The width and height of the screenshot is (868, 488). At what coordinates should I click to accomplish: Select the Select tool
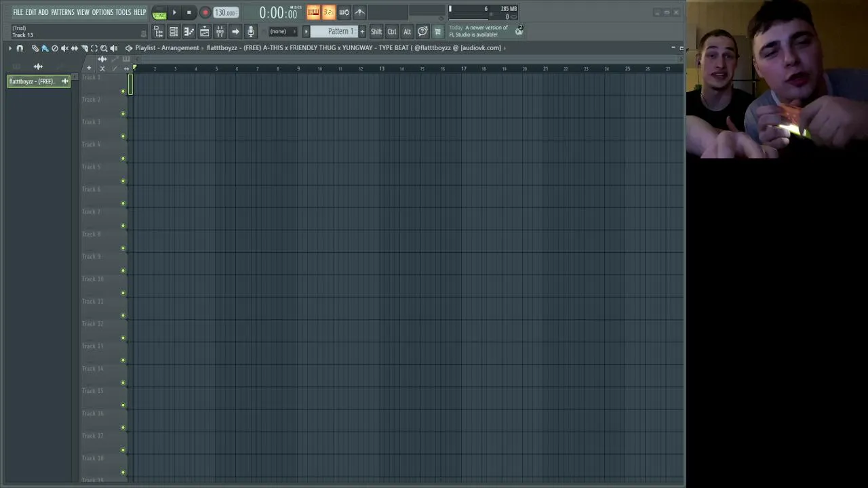tap(94, 48)
